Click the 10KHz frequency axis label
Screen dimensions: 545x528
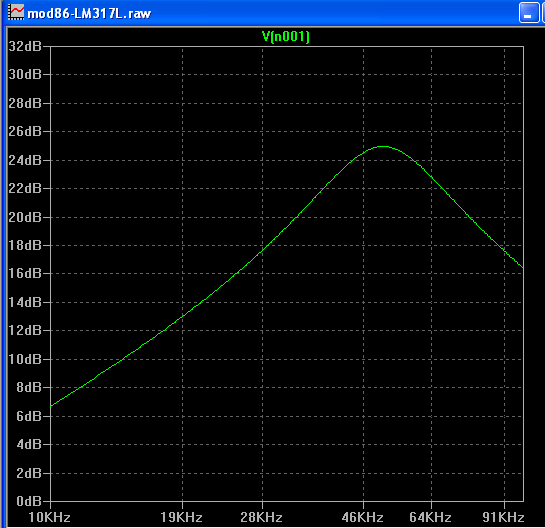click(49, 518)
